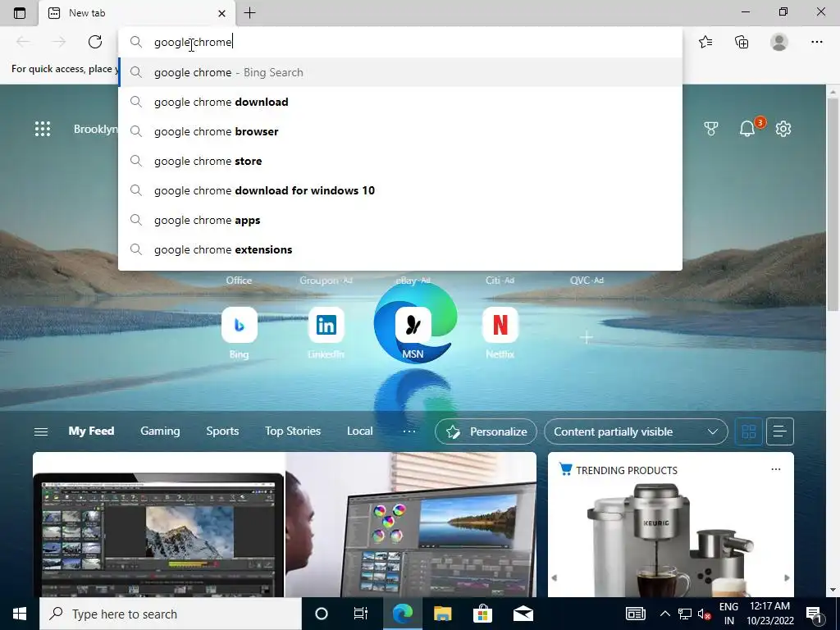Open Microsoft Store from taskbar
The image size is (840, 630).
(482, 614)
